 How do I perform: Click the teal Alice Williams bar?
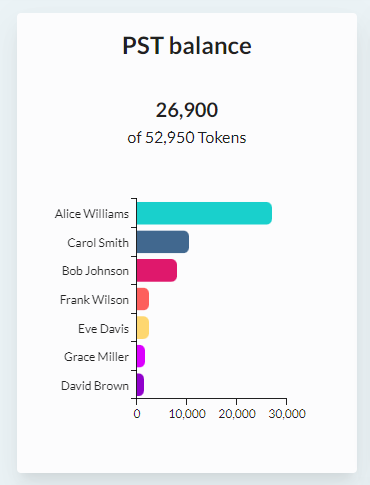(204, 213)
